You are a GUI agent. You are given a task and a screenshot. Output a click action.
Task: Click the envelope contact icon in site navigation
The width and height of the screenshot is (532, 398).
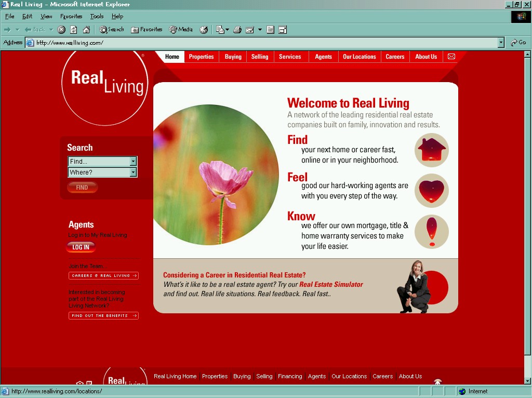tap(451, 56)
